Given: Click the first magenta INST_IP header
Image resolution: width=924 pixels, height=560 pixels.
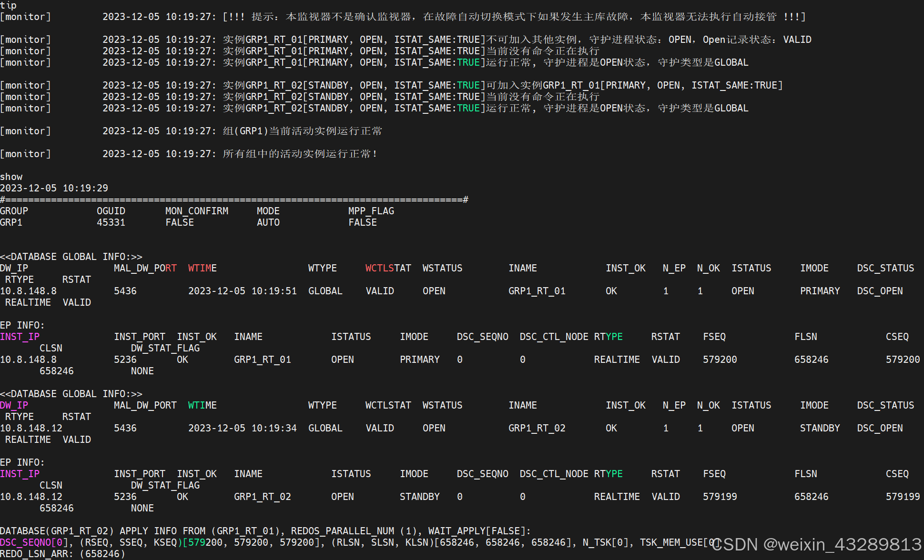Looking at the screenshot, I should click(x=20, y=337).
